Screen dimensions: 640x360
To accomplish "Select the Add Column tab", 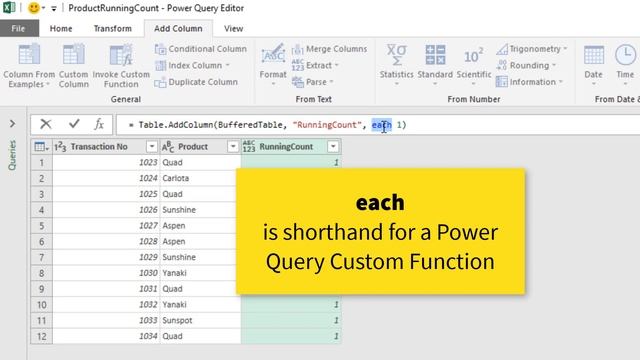I will [178, 29].
